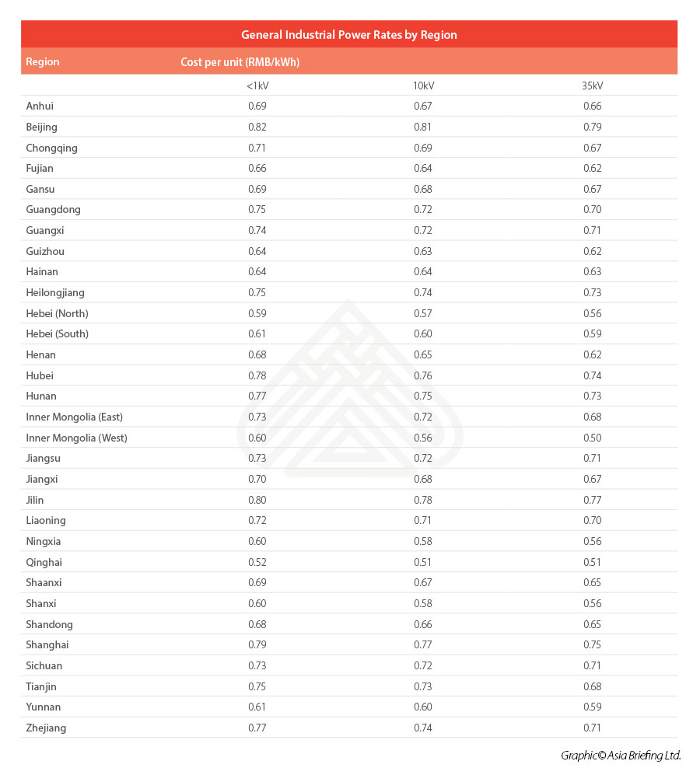
Task: Select Shanghai's <1kV rate cell
Action: (x=257, y=644)
